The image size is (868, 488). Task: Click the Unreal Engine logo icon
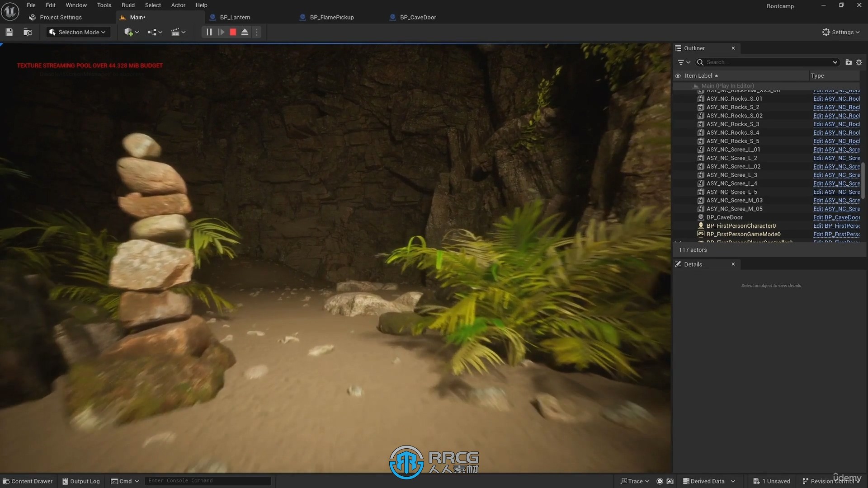10,11
